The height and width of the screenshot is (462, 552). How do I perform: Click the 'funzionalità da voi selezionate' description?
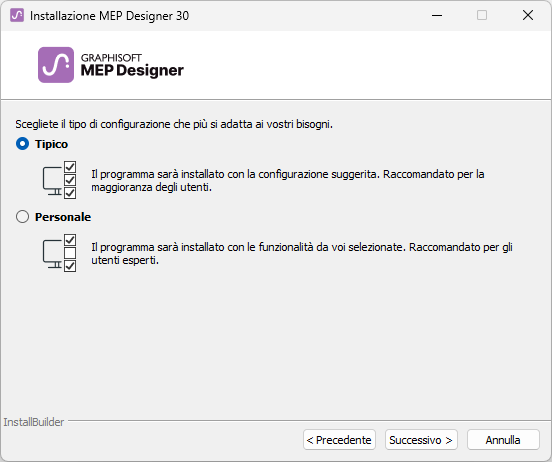(302, 254)
